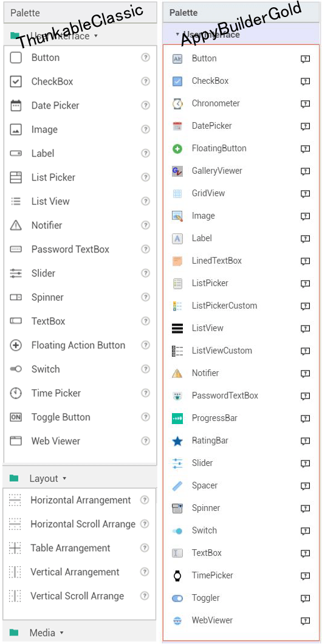Select the green FloatingButton icon in AppyBuilder
Image resolution: width=322 pixels, height=644 pixels.
pos(177,149)
